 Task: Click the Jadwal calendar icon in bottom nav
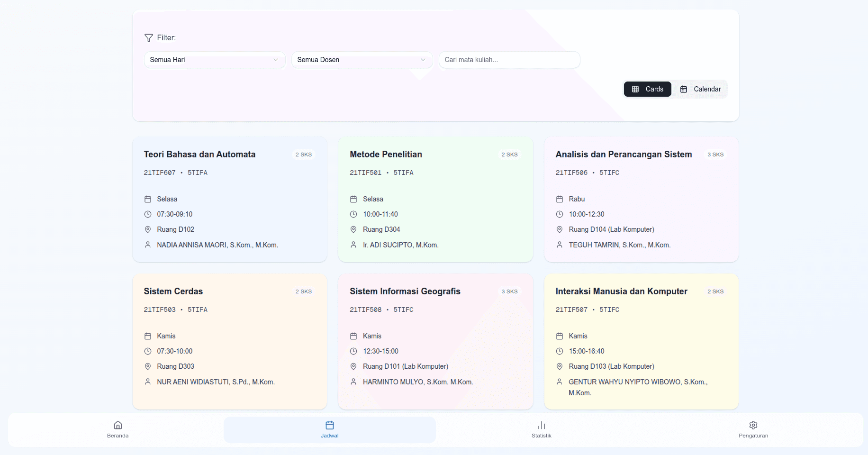(x=330, y=425)
